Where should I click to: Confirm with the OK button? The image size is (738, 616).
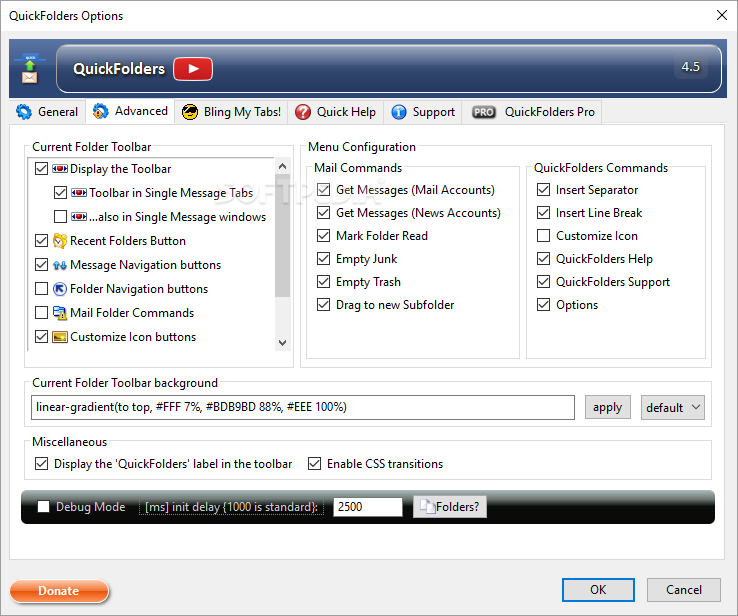point(598,590)
